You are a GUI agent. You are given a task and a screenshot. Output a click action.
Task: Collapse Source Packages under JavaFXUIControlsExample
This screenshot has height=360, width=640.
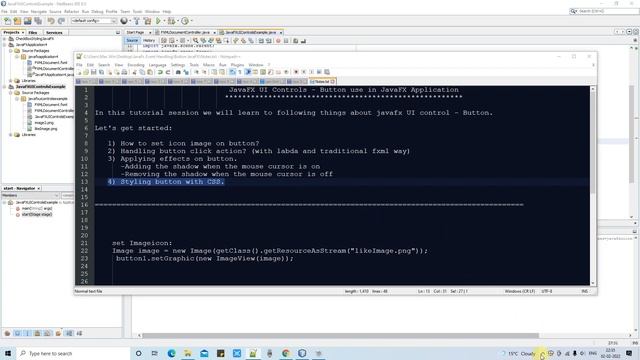tap(11, 93)
